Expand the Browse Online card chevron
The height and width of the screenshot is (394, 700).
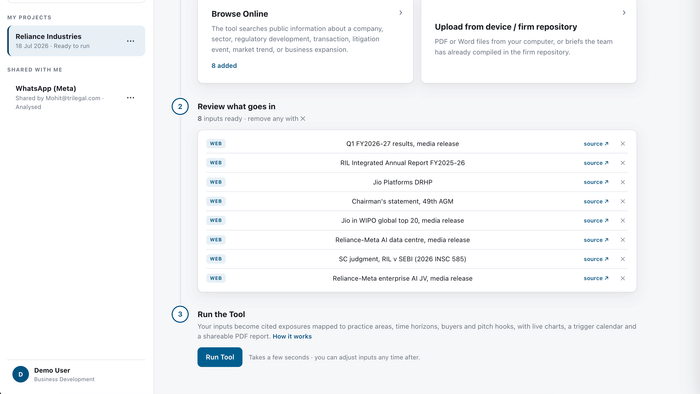coord(400,13)
